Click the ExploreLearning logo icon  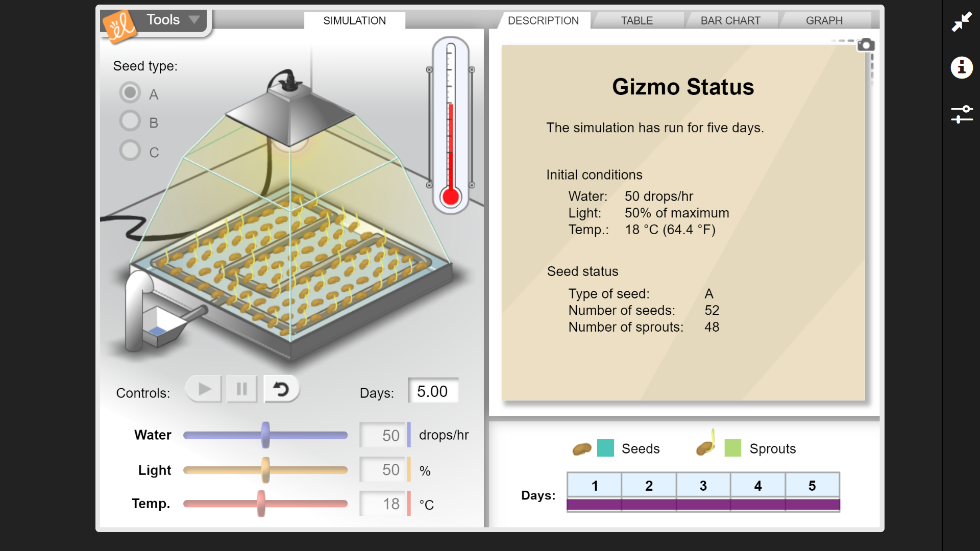[x=119, y=26]
